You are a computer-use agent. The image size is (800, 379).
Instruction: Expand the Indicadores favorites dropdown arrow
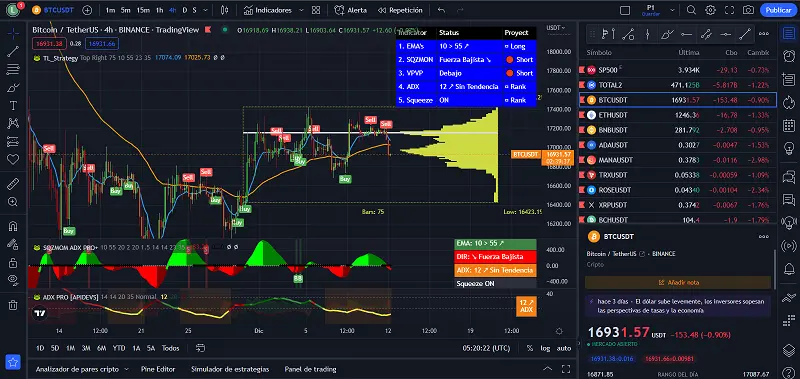(x=301, y=10)
